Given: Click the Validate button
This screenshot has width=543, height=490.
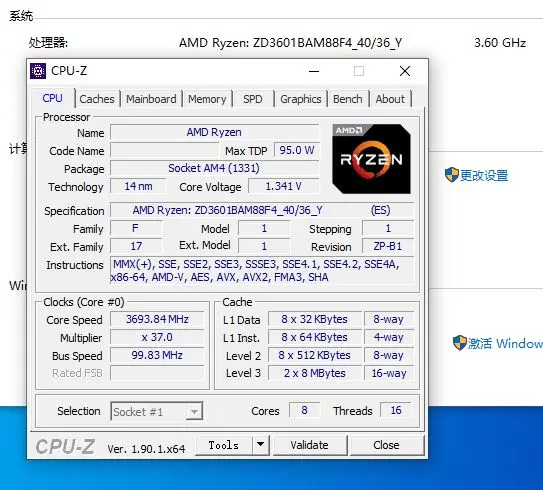Looking at the screenshot, I should [x=309, y=445].
